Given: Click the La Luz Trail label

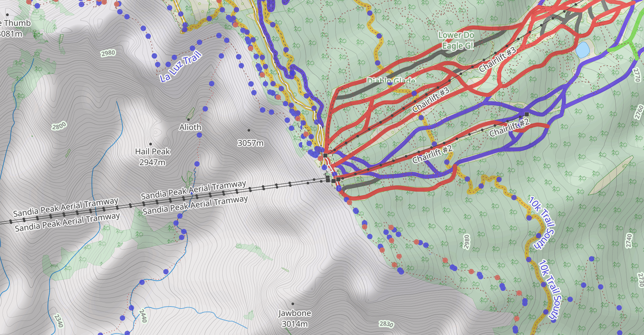Looking at the screenshot, I should click(x=181, y=67).
